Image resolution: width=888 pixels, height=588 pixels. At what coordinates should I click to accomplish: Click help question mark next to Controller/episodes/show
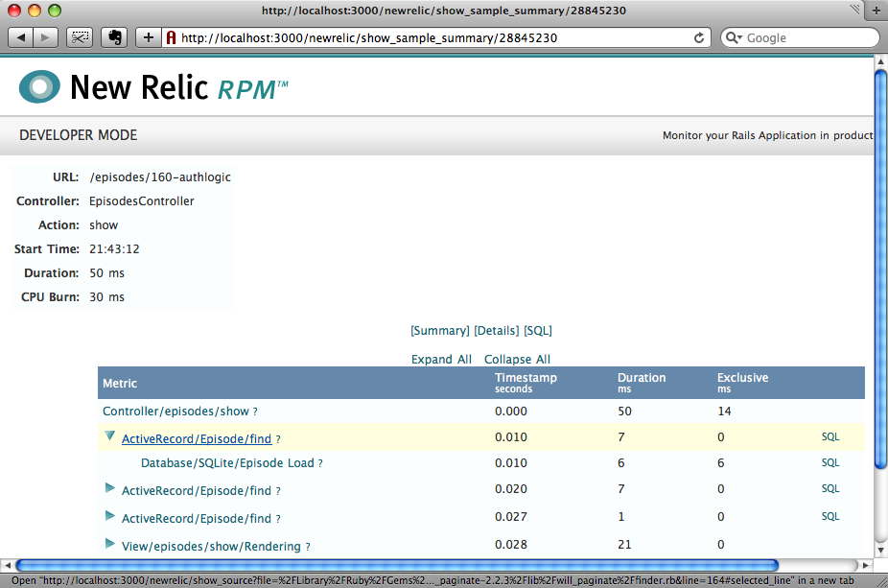click(255, 412)
